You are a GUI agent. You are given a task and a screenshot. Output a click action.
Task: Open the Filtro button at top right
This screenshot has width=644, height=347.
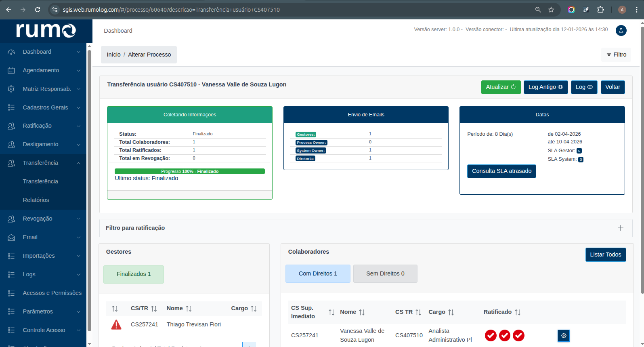point(617,55)
